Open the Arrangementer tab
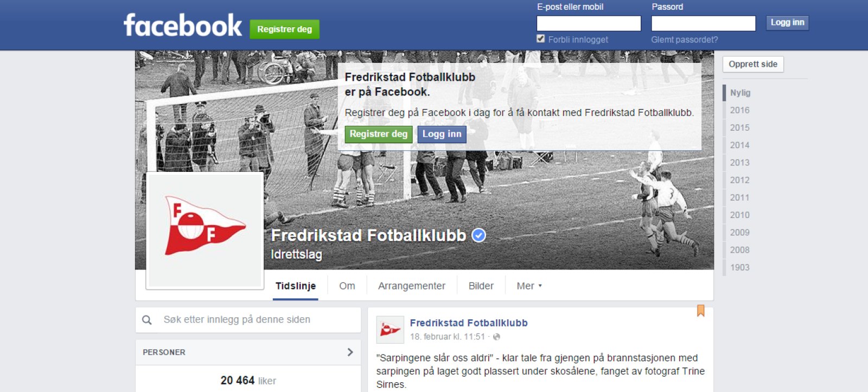This screenshot has width=868, height=392. pos(412,286)
